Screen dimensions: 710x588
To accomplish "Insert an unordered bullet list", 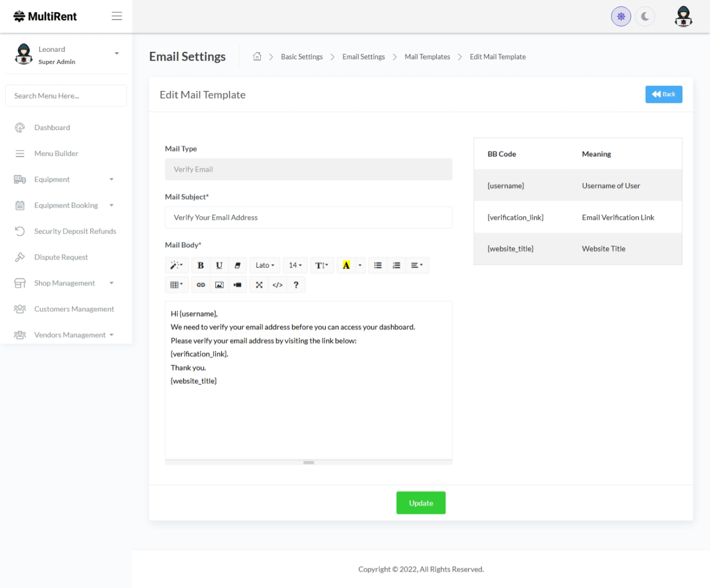I will (378, 265).
